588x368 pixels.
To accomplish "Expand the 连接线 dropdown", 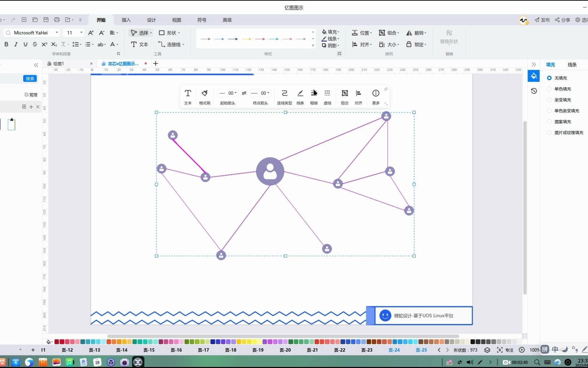I will [183, 45].
